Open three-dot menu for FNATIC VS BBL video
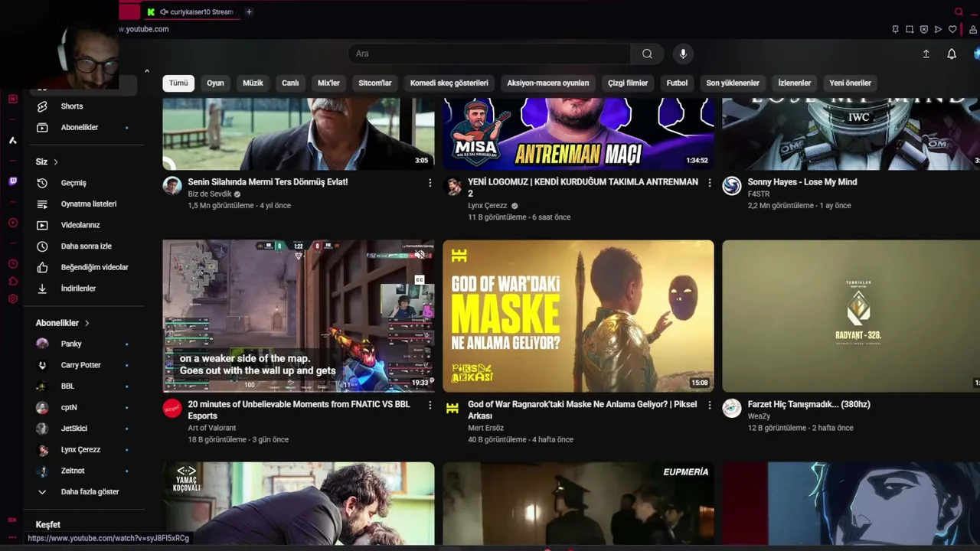 430,405
